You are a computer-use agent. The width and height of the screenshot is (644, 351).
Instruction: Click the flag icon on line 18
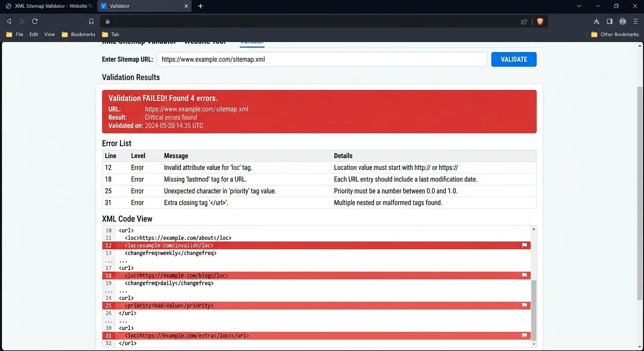pyautogui.click(x=524, y=276)
